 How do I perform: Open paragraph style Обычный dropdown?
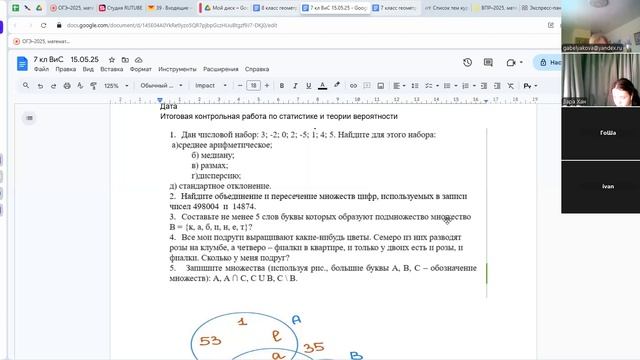pos(161,86)
